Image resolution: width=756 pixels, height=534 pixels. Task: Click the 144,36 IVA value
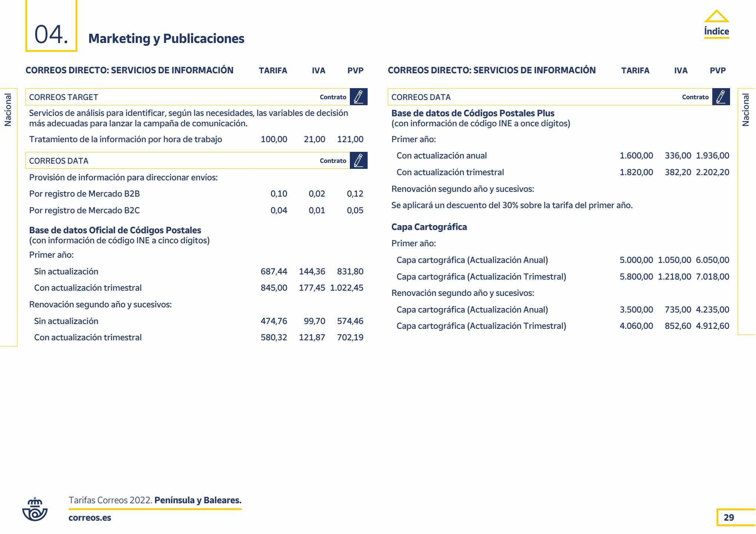[312, 271]
